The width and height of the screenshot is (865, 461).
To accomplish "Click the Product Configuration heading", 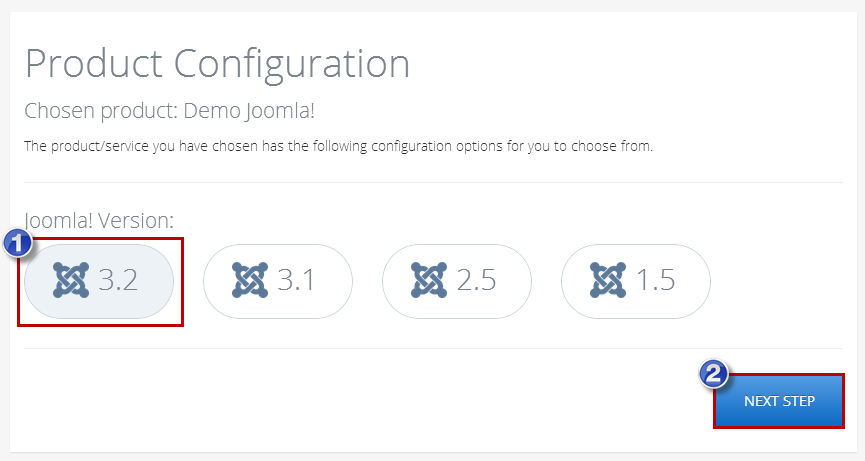I will 217,65.
